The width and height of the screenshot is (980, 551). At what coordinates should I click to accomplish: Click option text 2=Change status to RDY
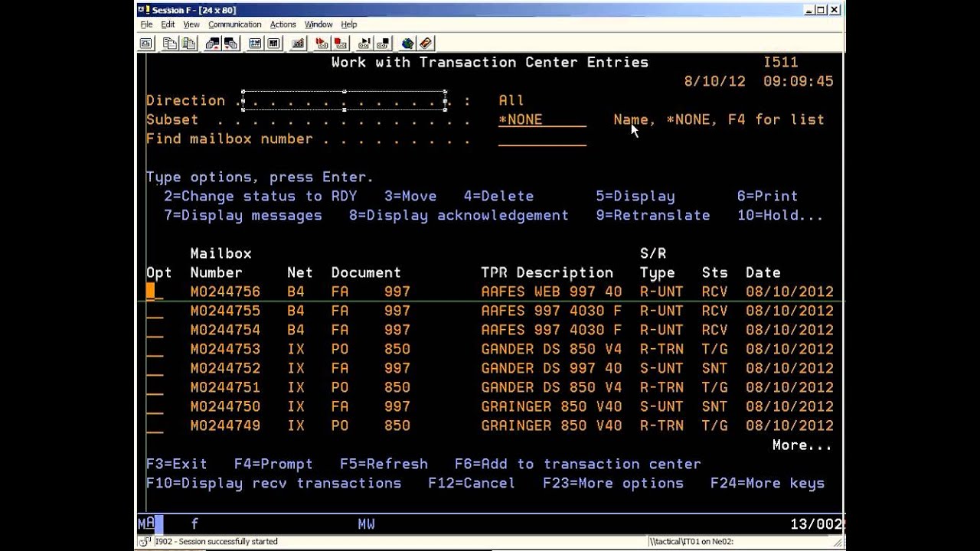[x=260, y=196]
